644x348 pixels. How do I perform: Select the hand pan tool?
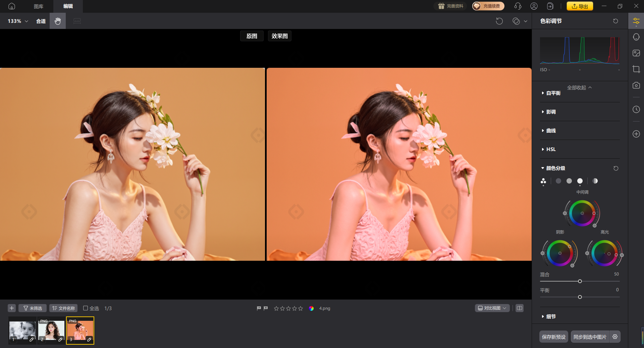pyautogui.click(x=58, y=21)
